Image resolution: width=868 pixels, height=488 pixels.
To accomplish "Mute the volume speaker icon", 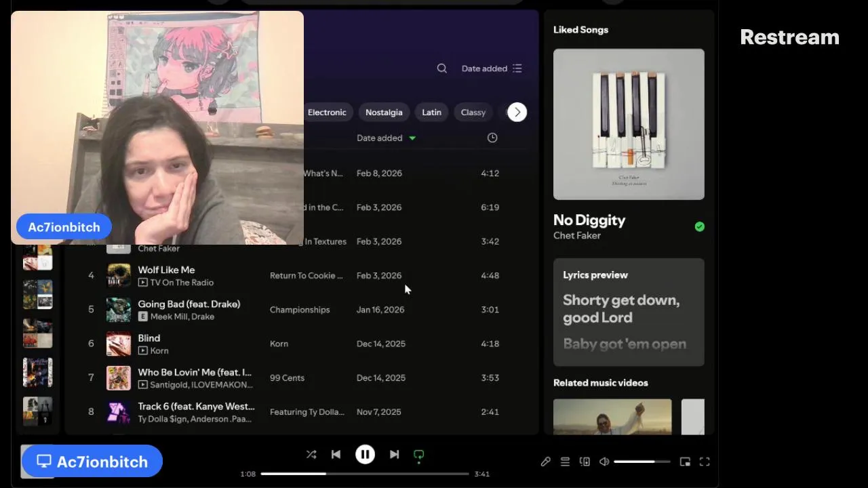I will coord(604,462).
